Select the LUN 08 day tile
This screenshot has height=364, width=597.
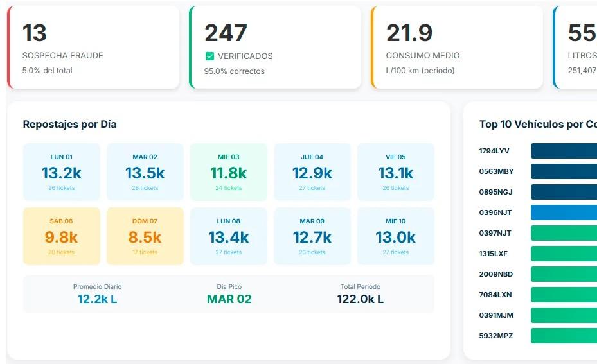(229, 236)
